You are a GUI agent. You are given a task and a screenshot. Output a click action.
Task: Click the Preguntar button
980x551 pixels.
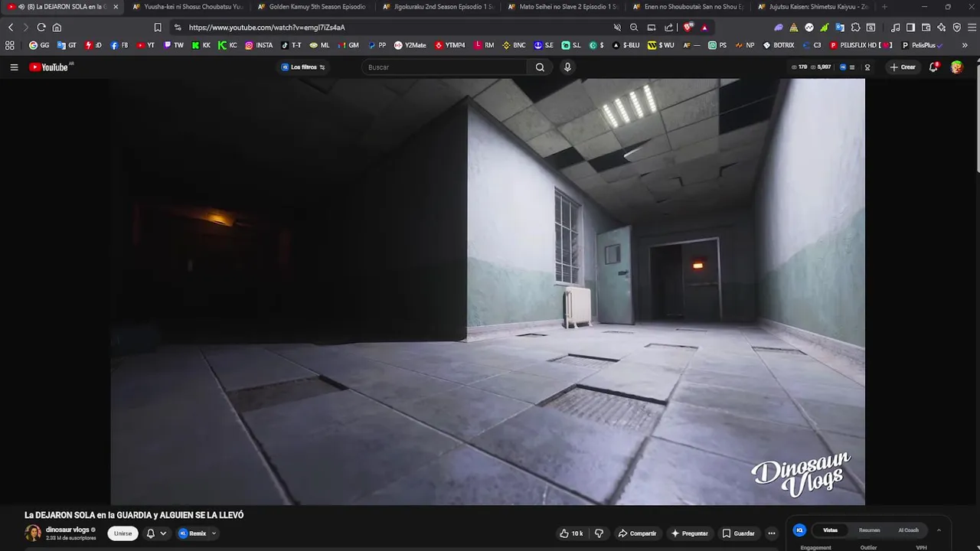690,533
